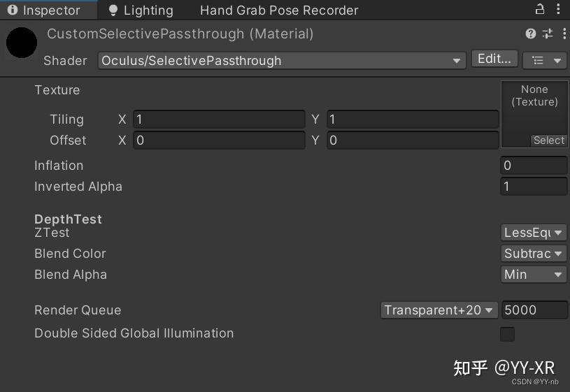
Task: Open the Render Queue Transparent+20 dropdown
Action: point(439,310)
